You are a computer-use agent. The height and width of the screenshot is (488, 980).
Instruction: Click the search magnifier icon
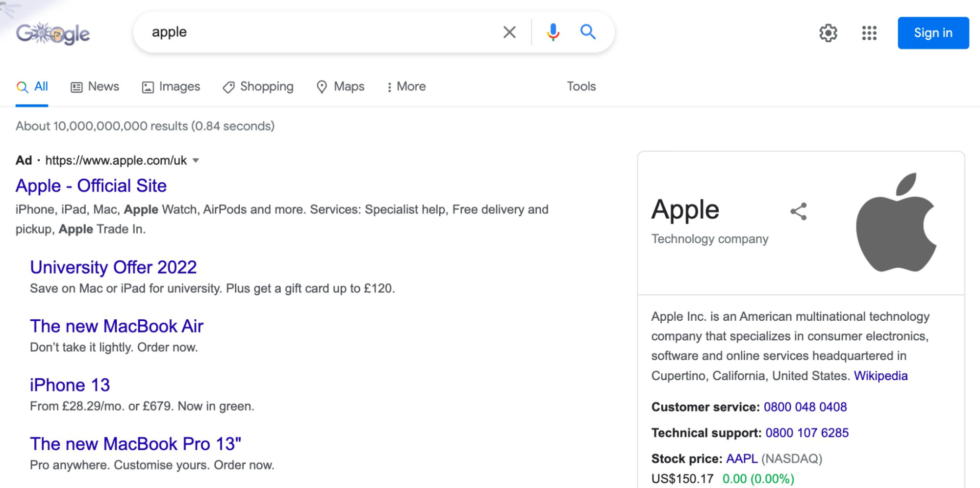click(x=588, y=32)
